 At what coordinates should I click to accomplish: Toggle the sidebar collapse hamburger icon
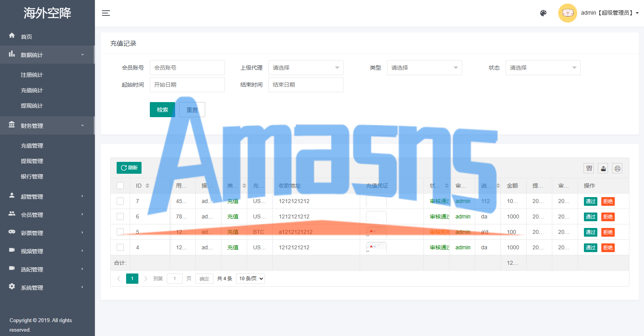pyautogui.click(x=106, y=13)
